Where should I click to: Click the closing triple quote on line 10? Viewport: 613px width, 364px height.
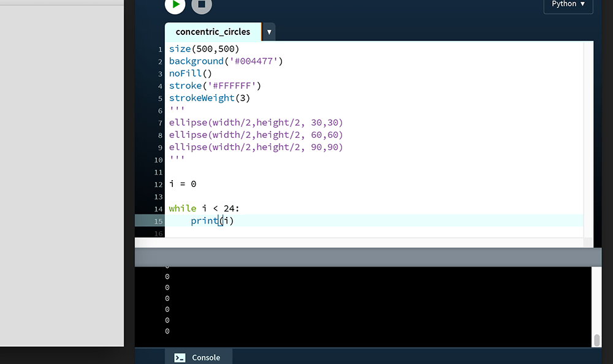pyautogui.click(x=177, y=158)
